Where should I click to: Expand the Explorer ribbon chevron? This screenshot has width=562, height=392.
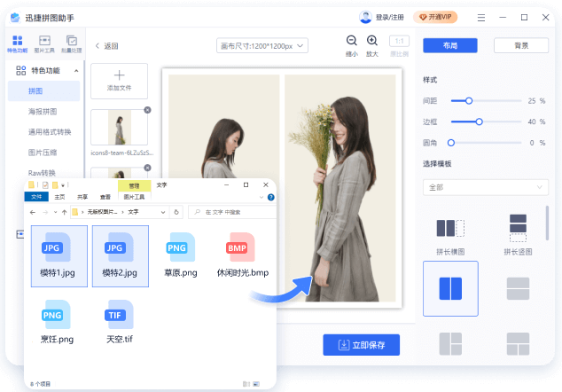(261, 197)
